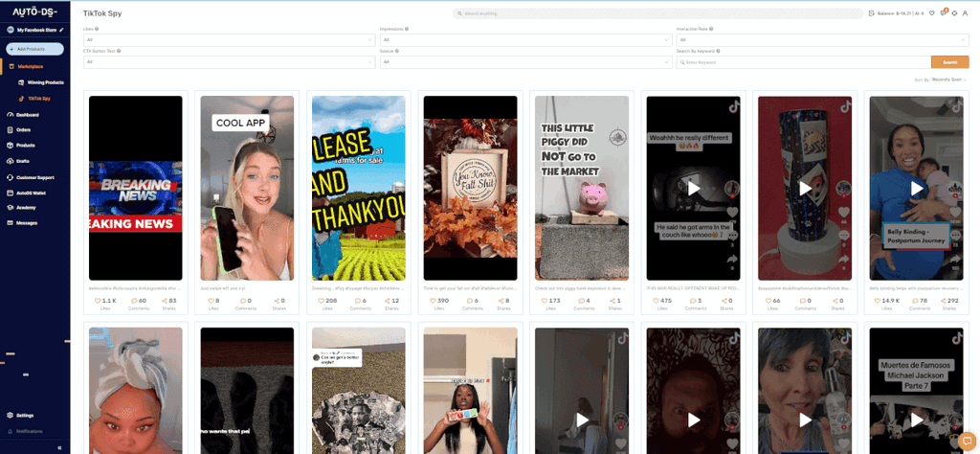
Task: Click the orange chat widget icon
Action: (967, 441)
